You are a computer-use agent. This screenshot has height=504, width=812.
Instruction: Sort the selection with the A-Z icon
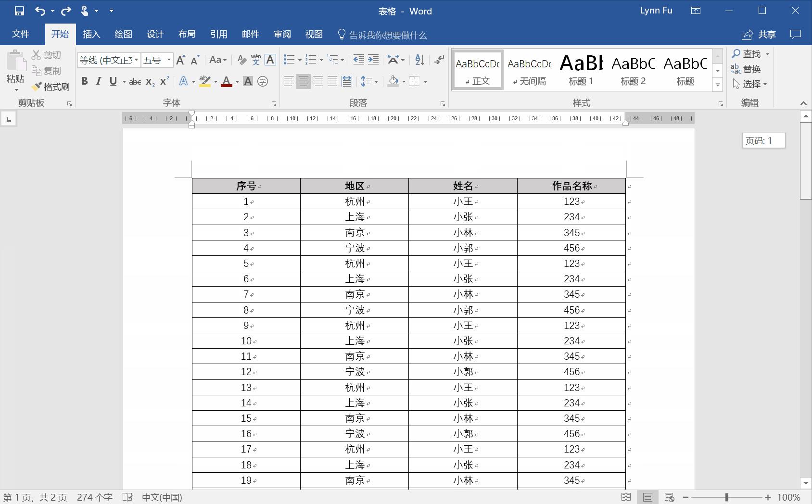coord(419,60)
